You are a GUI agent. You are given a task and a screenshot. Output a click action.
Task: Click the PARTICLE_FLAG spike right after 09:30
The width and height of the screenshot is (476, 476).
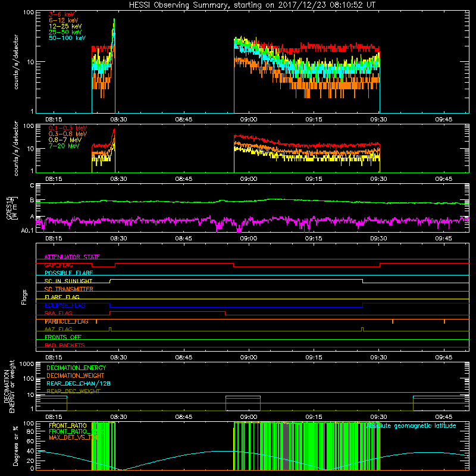pyautogui.click(x=393, y=321)
